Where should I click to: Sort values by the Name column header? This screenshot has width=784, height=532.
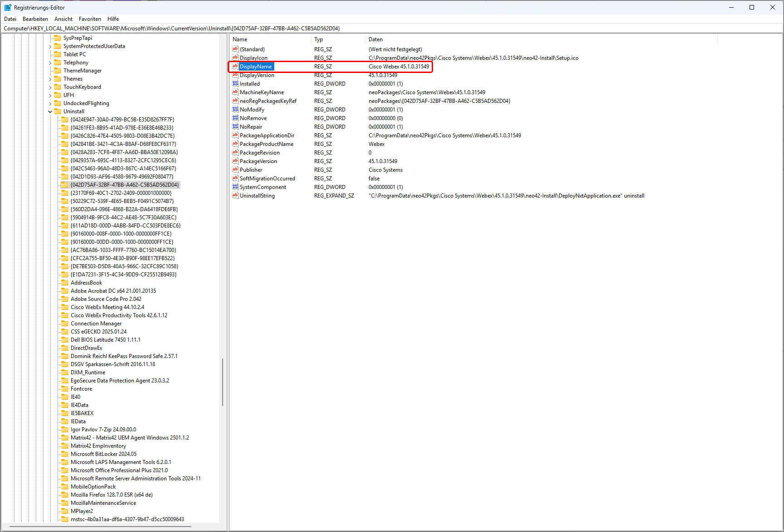(x=271, y=39)
